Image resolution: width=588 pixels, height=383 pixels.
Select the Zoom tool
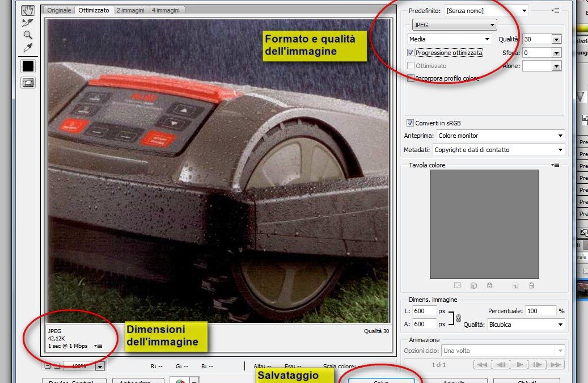pyautogui.click(x=28, y=35)
